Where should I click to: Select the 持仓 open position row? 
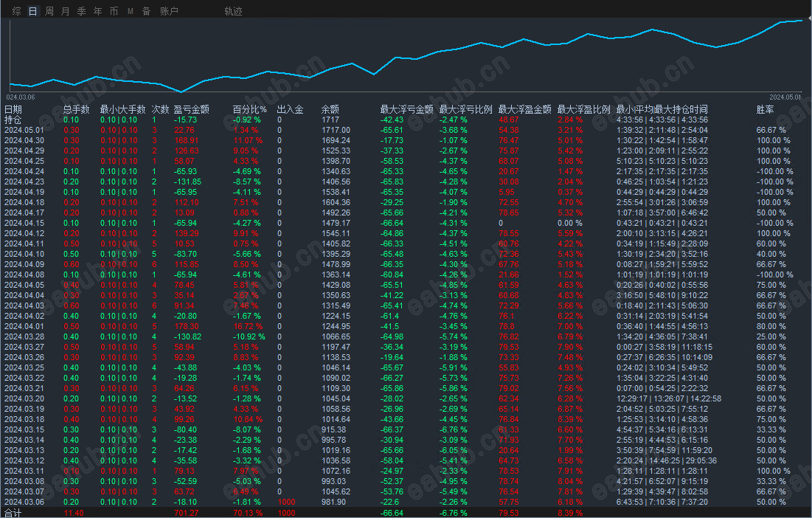click(406, 120)
